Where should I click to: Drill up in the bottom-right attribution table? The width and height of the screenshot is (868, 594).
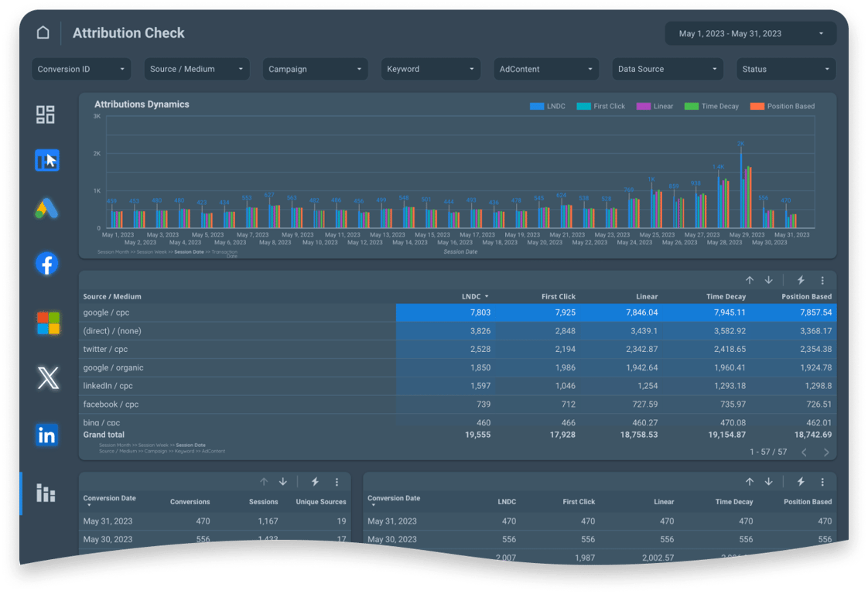tap(750, 482)
